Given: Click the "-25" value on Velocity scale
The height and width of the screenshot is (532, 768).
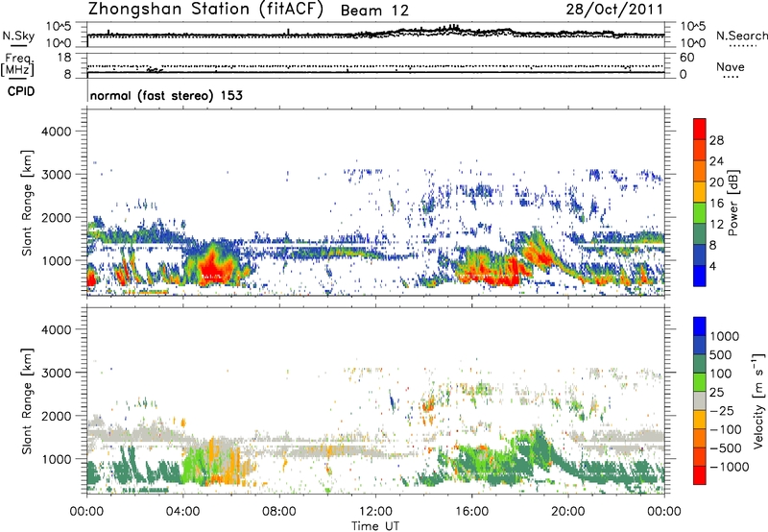Looking at the screenshot, I should point(722,411).
